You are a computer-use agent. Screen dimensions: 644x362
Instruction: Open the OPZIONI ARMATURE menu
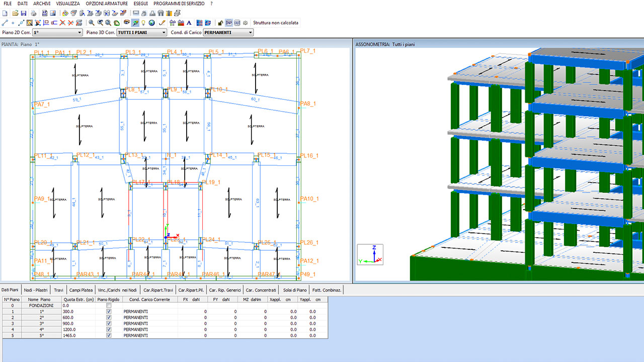pos(107,4)
